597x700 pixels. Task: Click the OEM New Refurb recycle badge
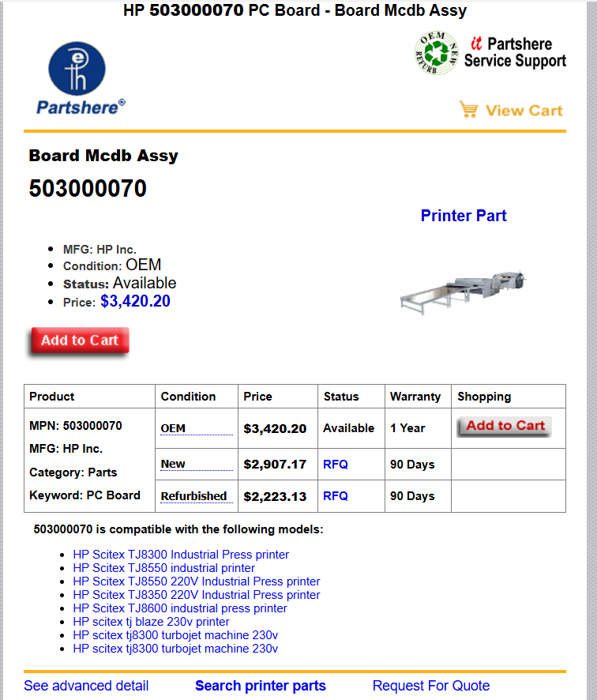[x=436, y=54]
